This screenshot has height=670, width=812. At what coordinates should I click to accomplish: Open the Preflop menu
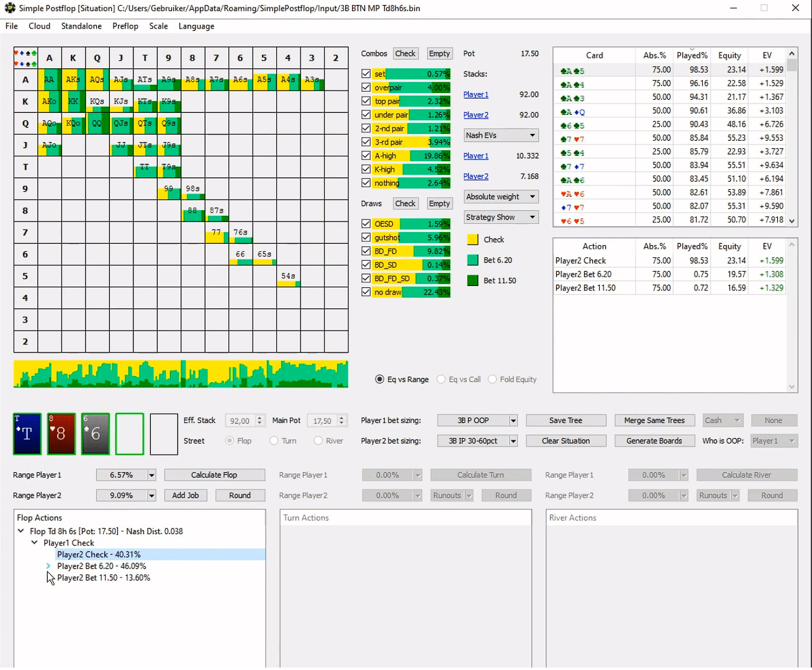pyautogui.click(x=125, y=26)
